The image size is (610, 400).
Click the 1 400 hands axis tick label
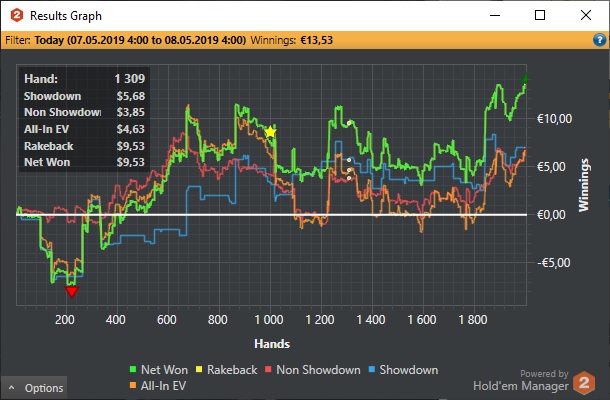(x=371, y=320)
